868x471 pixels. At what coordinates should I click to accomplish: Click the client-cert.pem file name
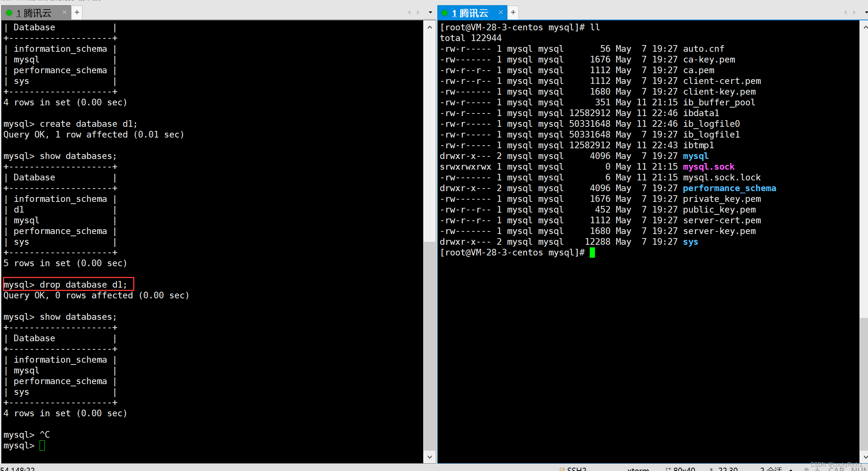722,81
